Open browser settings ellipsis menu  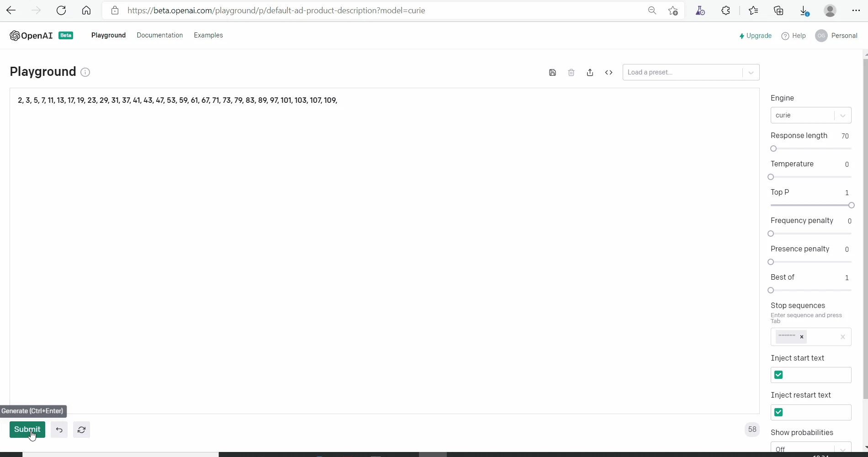pyautogui.click(x=856, y=11)
